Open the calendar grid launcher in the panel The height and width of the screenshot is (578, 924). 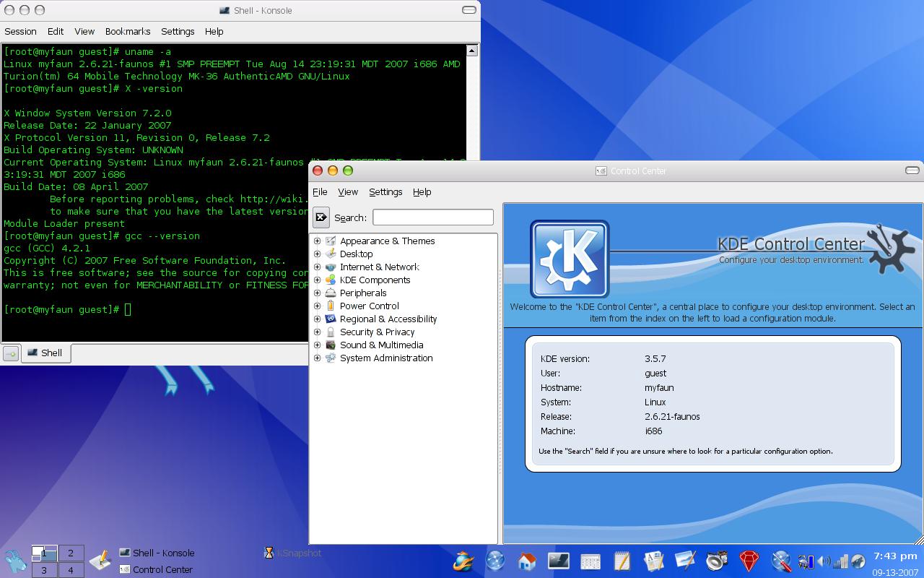coord(590,561)
